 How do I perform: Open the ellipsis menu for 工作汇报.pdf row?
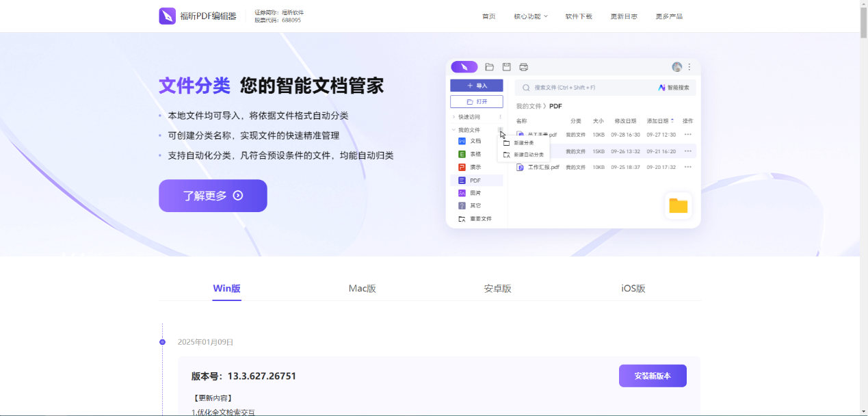pos(687,167)
